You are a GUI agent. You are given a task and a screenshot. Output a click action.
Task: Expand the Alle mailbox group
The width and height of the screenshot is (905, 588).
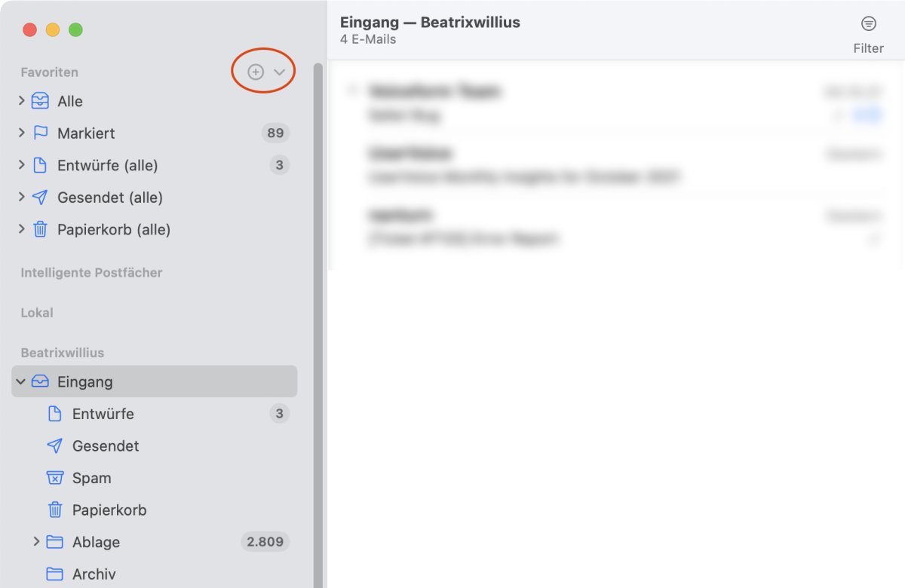[21, 101]
